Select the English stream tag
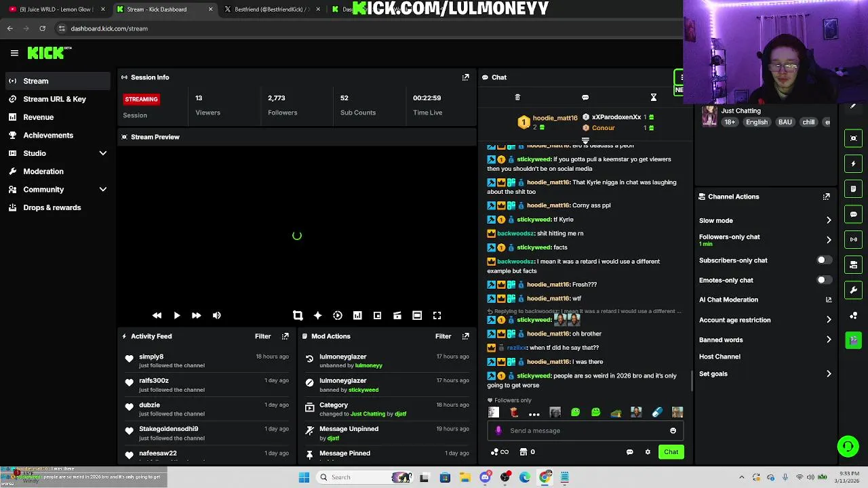 point(757,122)
